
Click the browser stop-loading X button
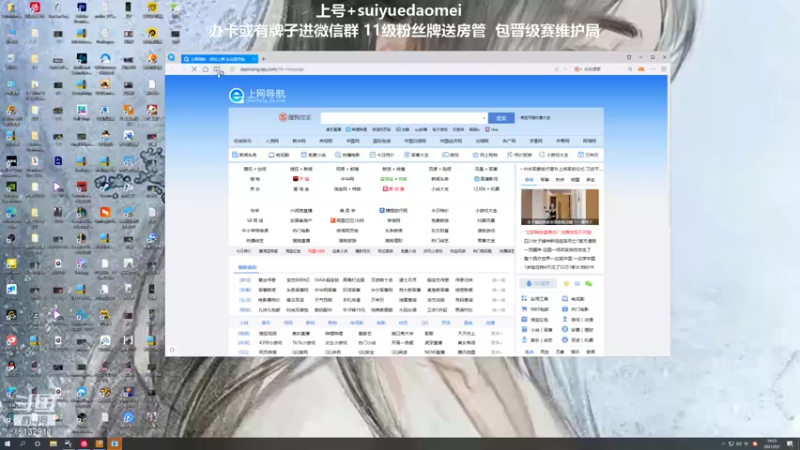194,69
